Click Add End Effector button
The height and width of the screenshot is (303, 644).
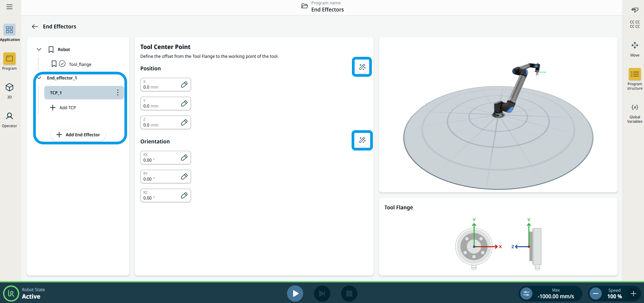pos(78,135)
